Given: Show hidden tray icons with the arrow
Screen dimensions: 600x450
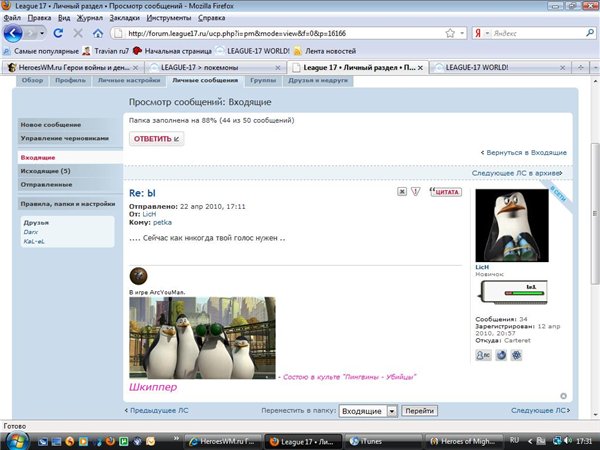Looking at the screenshot, I should pyautogui.click(x=530, y=441).
